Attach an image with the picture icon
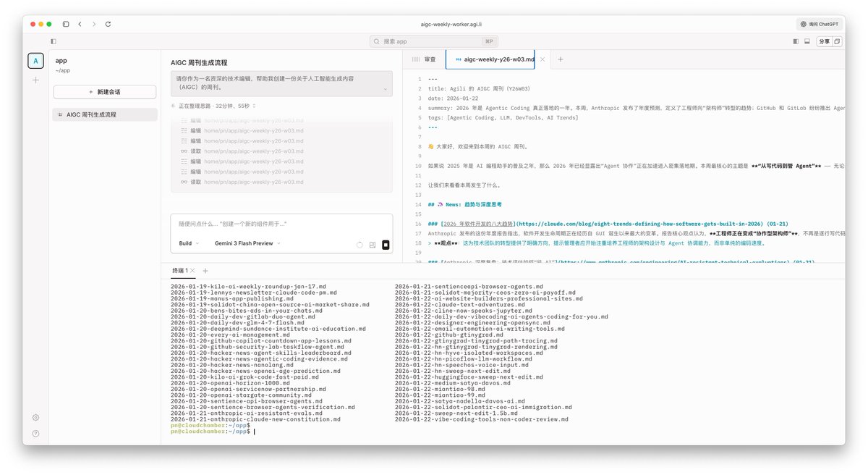 pyautogui.click(x=373, y=245)
